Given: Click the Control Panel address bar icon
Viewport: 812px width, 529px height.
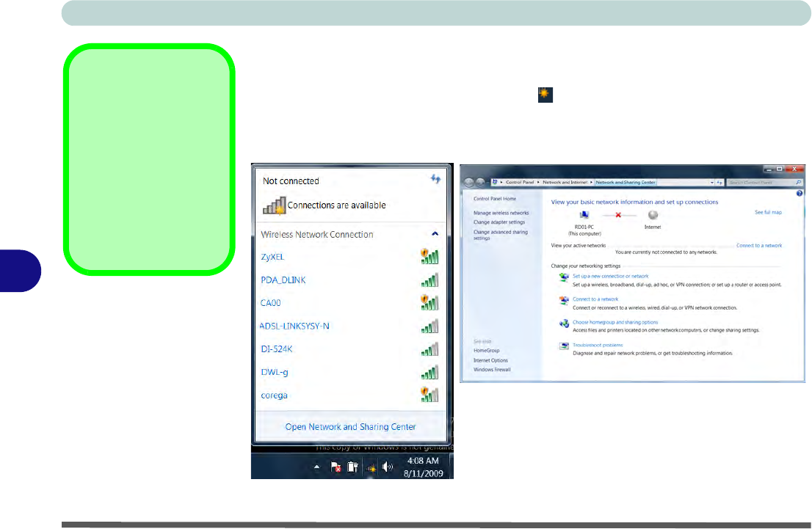Looking at the screenshot, I should point(495,182).
